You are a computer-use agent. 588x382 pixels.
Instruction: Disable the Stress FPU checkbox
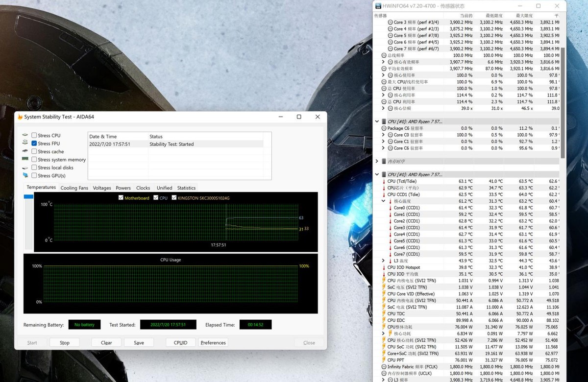pos(34,143)
